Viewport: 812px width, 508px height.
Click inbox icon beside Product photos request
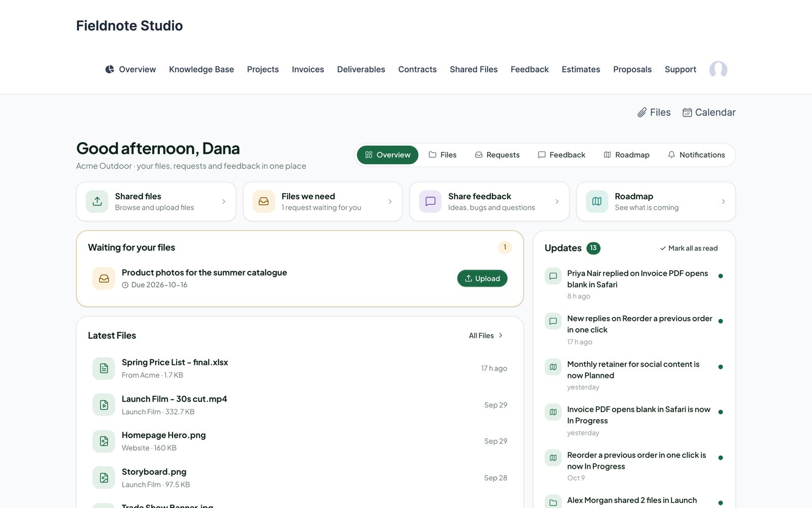104,278
